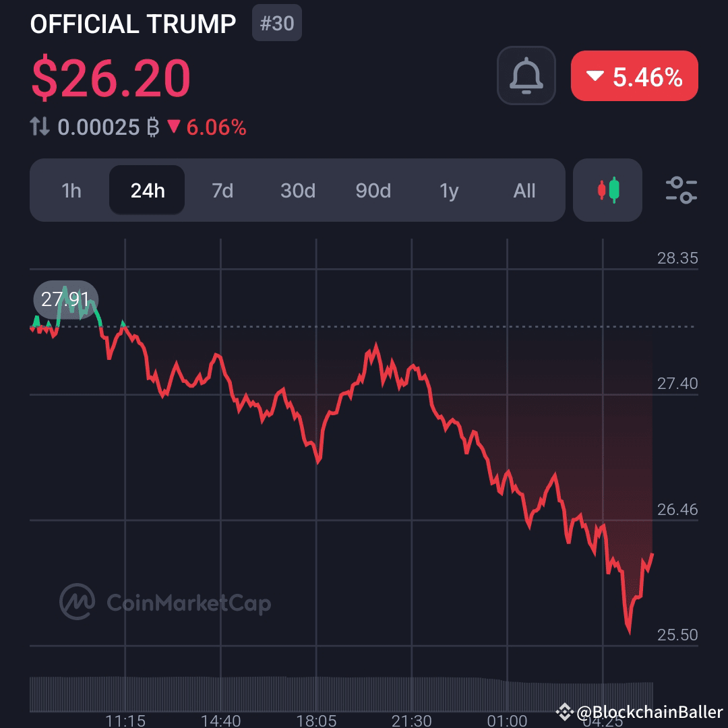Click the #30 rank badge
The image size is (728, 728).
tap(276, 23)
